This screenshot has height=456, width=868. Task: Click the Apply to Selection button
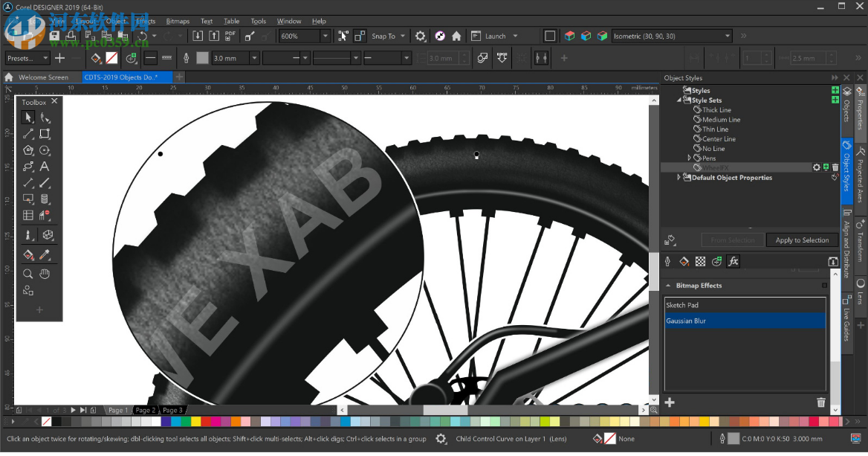pyautogui.click(x=802, y=240)
